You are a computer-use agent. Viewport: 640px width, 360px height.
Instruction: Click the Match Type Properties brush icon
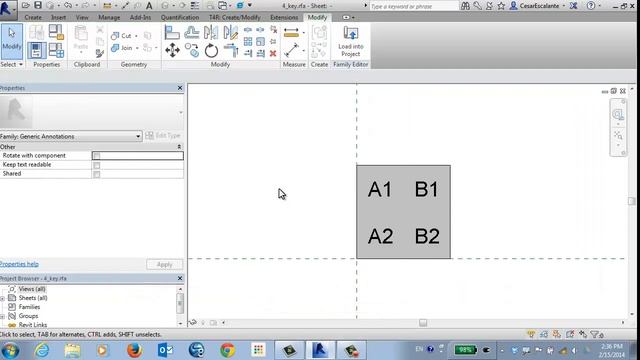(x=100, y=53)
